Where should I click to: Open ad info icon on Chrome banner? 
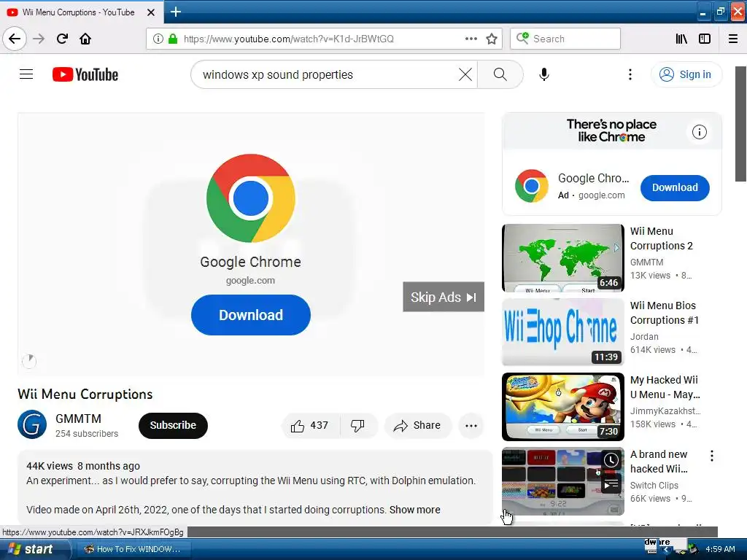[699, 132]
